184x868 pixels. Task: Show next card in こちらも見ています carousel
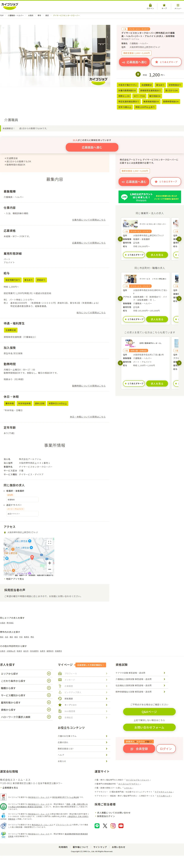click(x=179, y=363)
